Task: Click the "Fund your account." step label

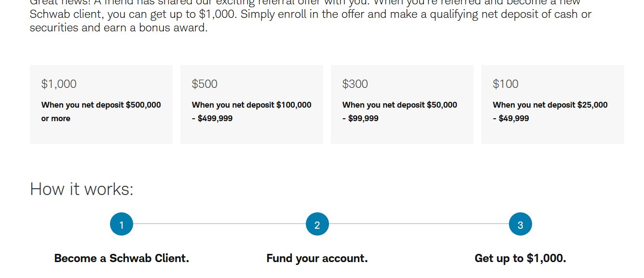Action: click(x=317, y=258)
